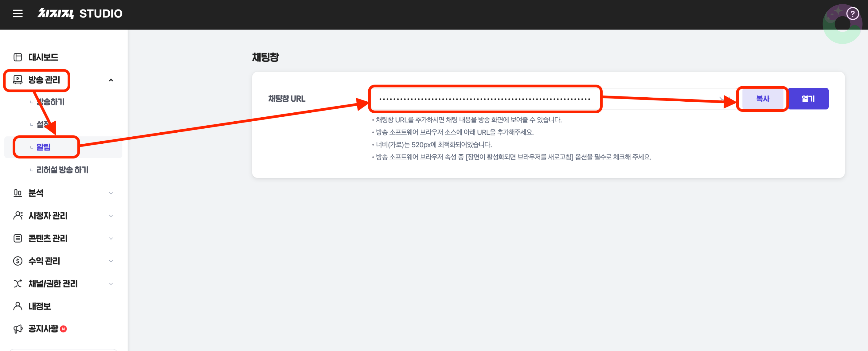Image resolution: width=868 pixels, height=351 pixels.
Task: Click the 채팅창 URL field
Action: [x=485, y=99]
